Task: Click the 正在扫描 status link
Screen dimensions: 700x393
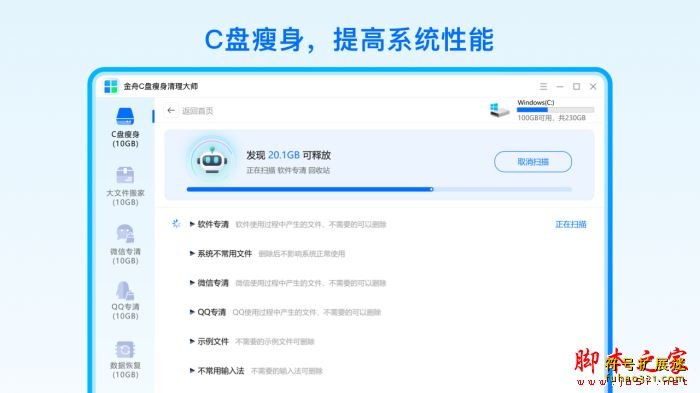Action: click(x=571, y=224)
